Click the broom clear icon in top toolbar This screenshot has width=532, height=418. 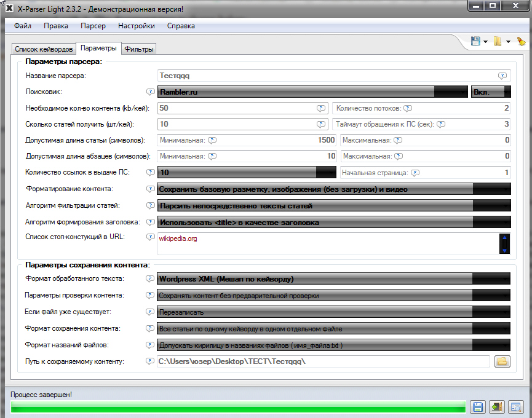coord(521,41)
